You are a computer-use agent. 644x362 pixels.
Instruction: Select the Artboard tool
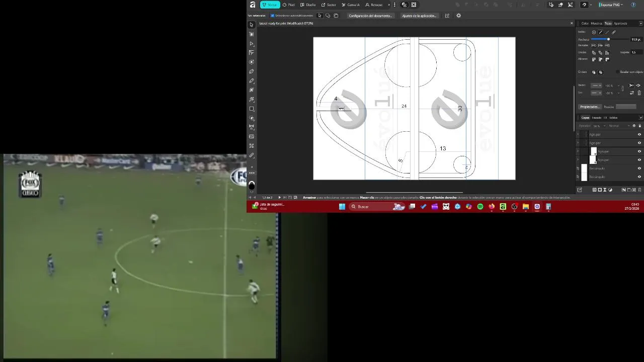pyautogui.click(x=252, y=34)
